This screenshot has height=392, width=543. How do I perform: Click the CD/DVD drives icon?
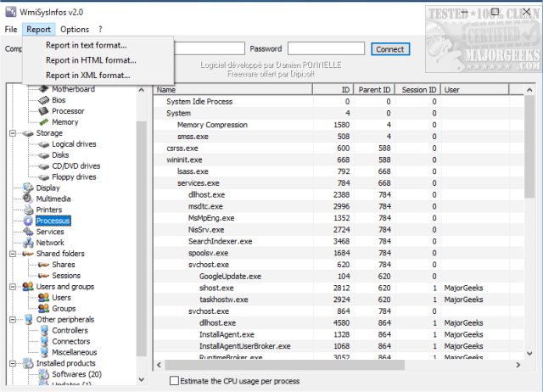(43, 166)
